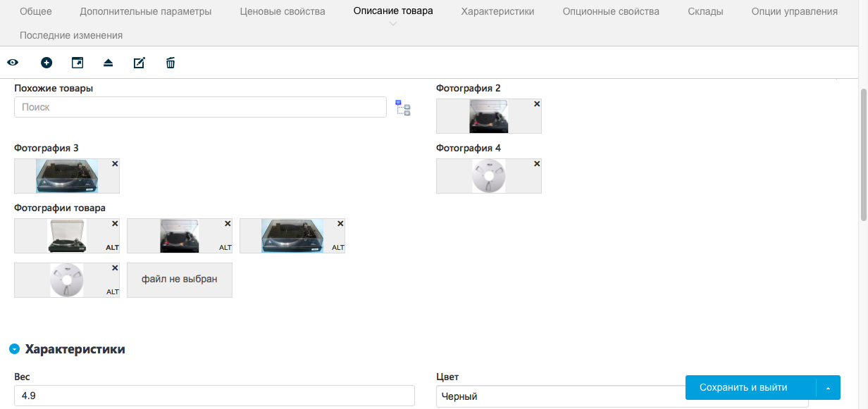Open Ценовые свойства tab

283,11
